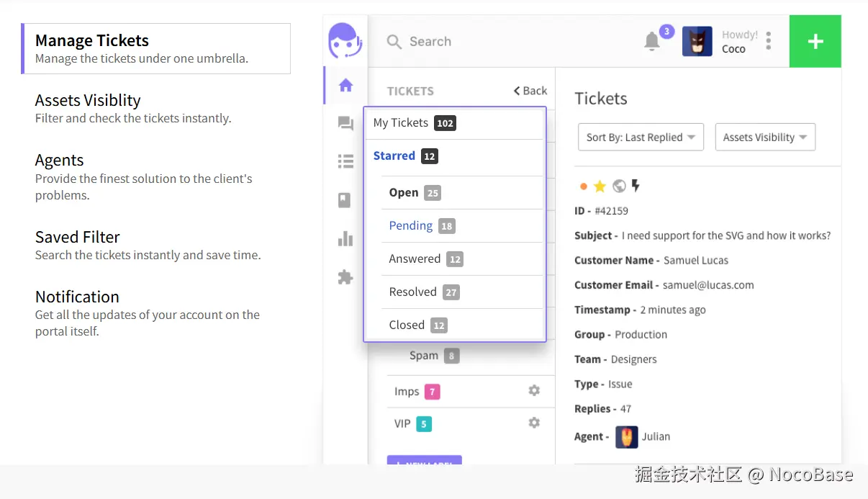Click the TICKETS panel header

pos(410,91)
